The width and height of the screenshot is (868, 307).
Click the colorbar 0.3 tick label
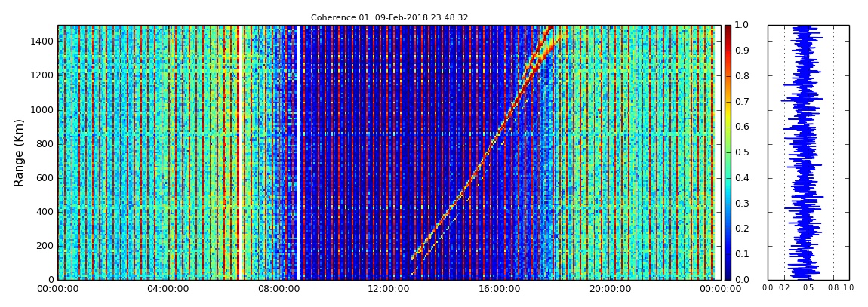tap(740, 204)
